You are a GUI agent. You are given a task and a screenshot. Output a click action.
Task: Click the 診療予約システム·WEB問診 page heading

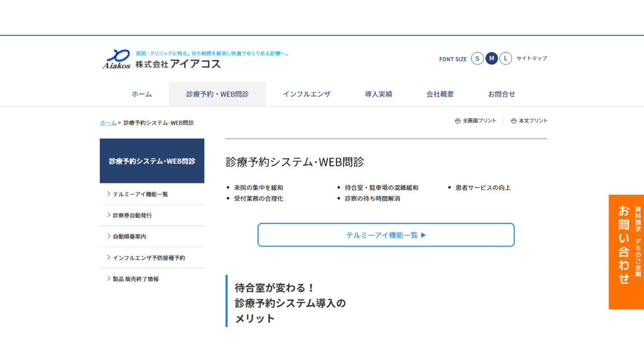(x=295, y=162)
